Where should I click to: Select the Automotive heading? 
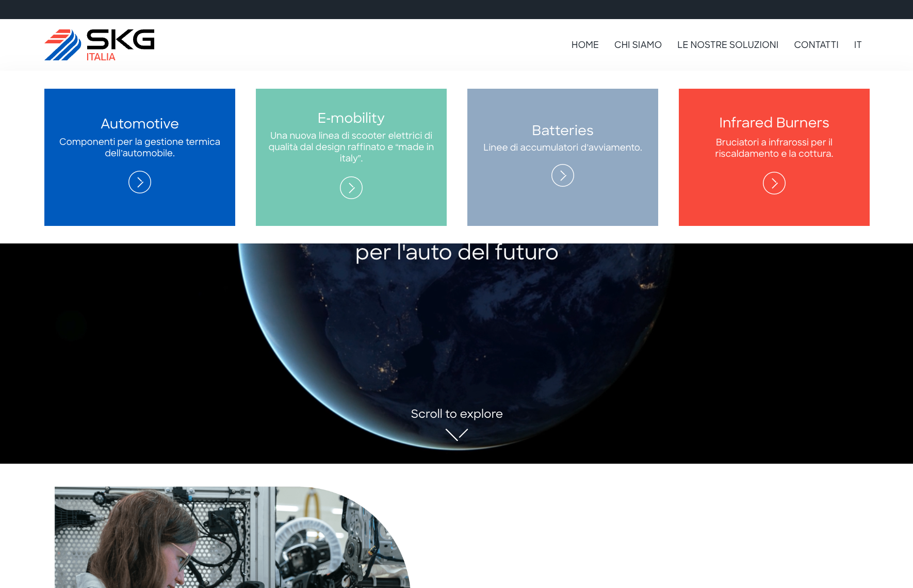tap(140, 124)
